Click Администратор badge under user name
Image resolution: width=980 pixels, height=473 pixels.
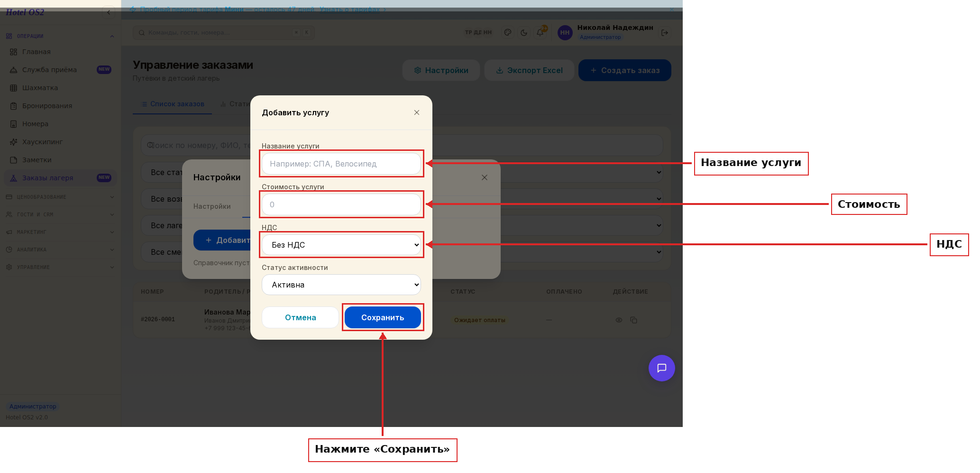coord(600,37)
